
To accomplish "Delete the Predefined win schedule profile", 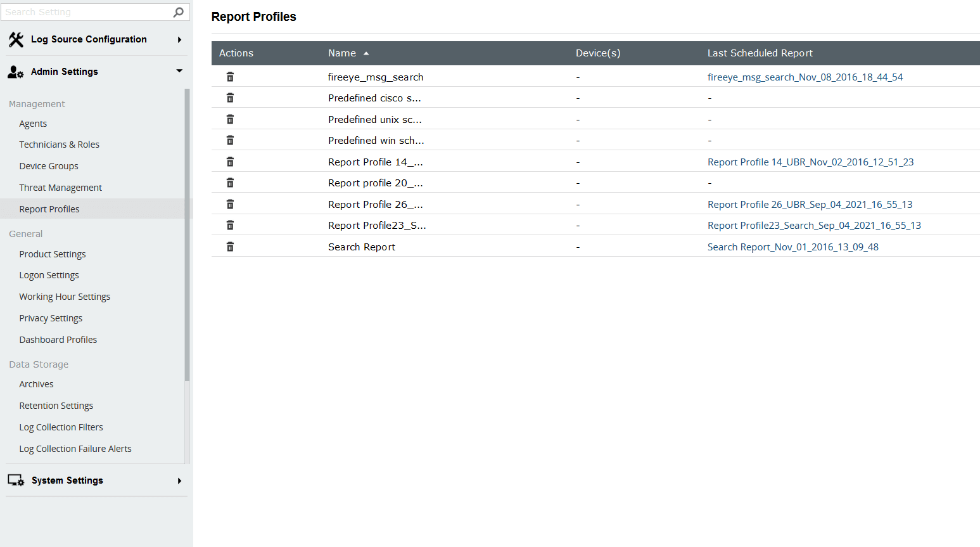I will point(229,139).
